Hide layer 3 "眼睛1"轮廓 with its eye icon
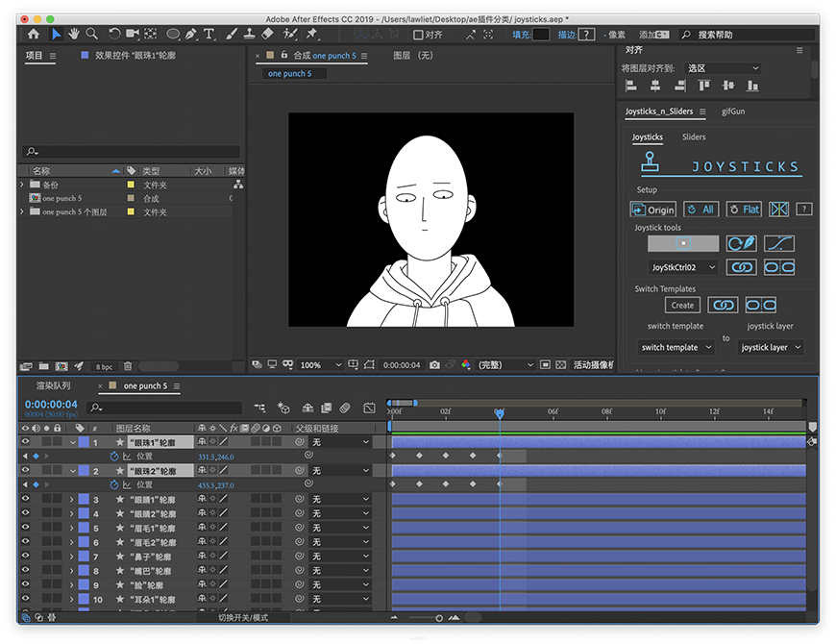The width and height of the screenshot is (836, 644). (x=25, y=500)
